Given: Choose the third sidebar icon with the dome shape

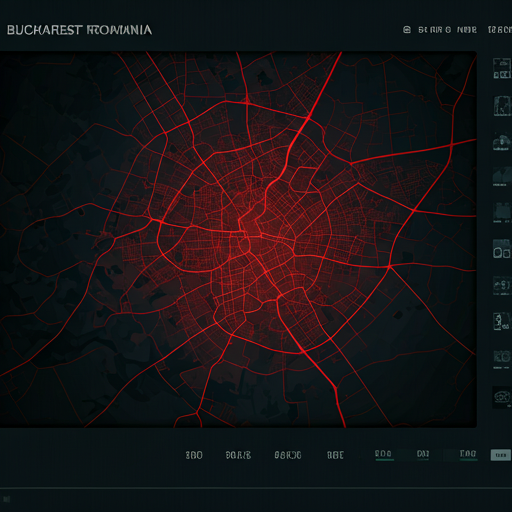Looking at the screenshot, I should (x=502, y=142).
